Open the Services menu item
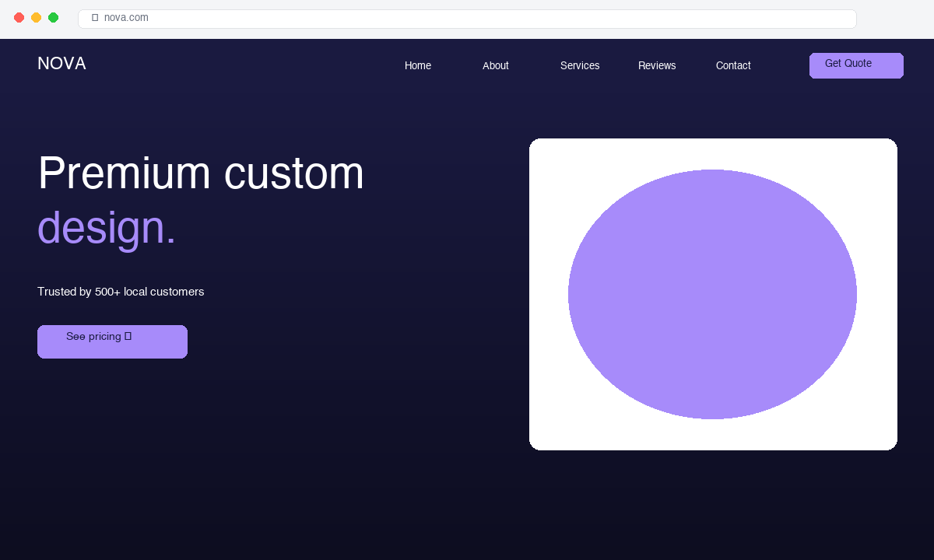The height and width of the screenshot is (560, 934). pyautogui.click(x=580, y=65)
